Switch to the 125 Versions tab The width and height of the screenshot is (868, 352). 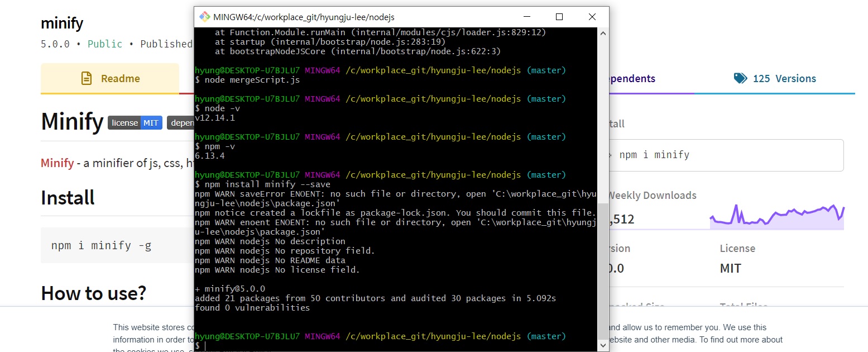775,79
